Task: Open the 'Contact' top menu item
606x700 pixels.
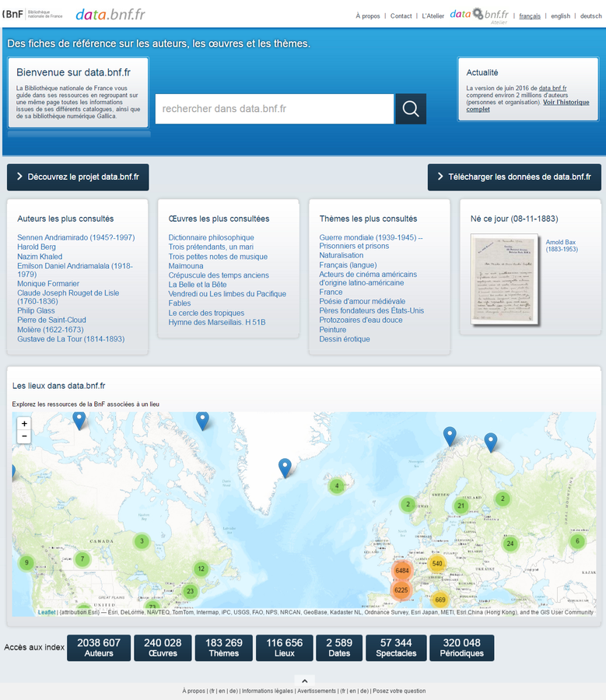Action: pos(401,16)
